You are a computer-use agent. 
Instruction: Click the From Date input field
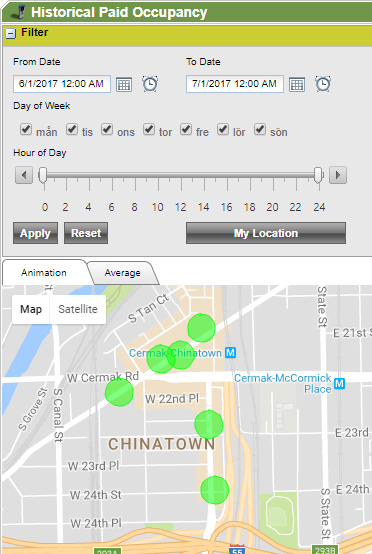point(62,84)
